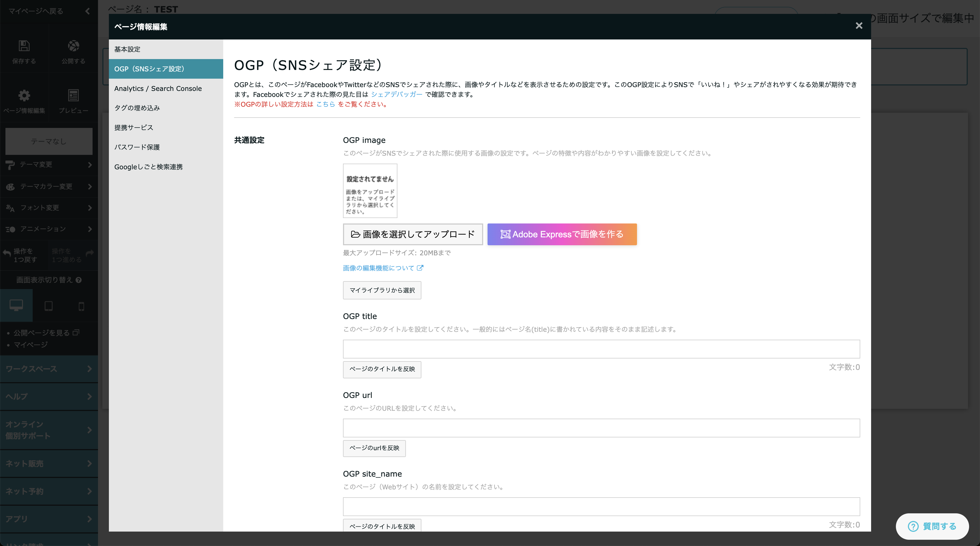Open the 基本設定 tab

click(166, 49)
